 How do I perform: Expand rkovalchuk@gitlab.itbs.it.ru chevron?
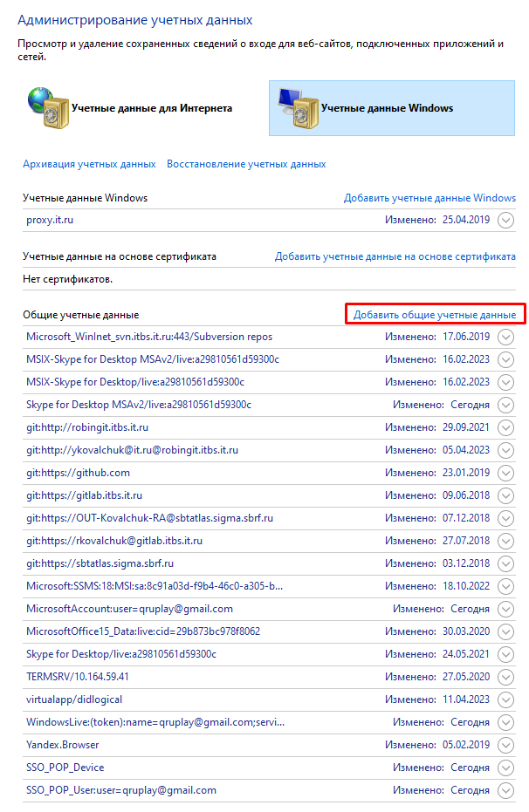click(505, 541)
